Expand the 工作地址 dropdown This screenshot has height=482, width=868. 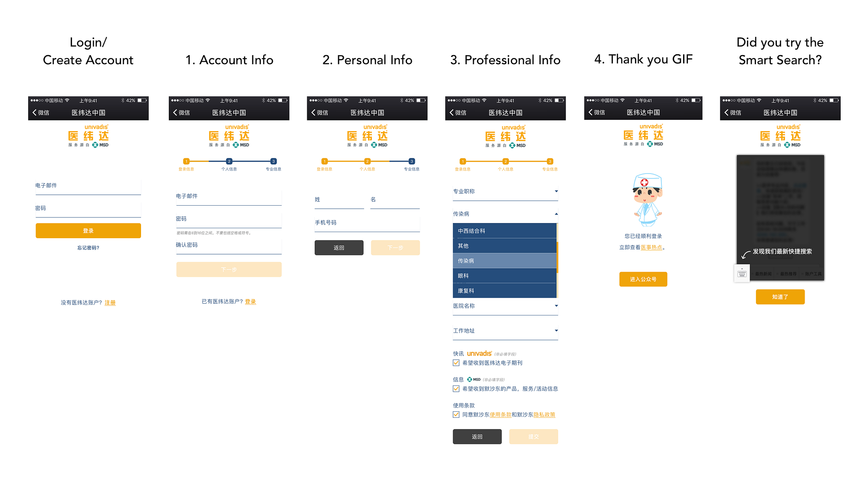(x=506, y=331)
